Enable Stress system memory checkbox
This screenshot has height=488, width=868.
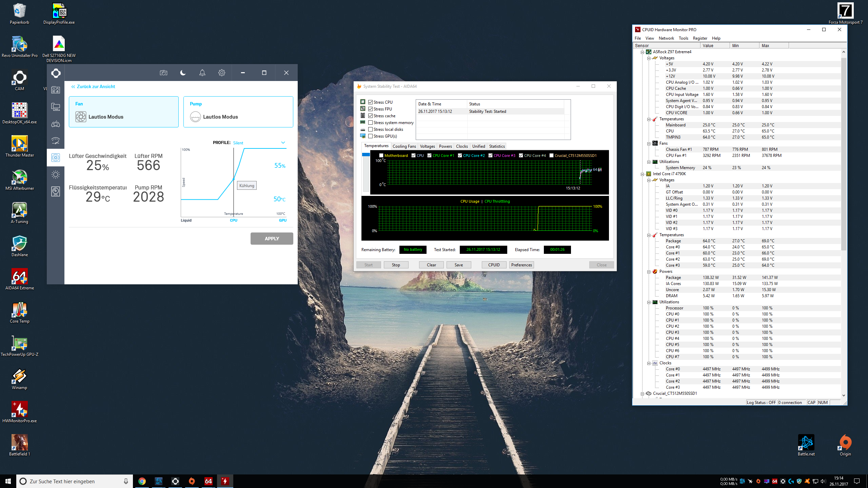(x=371, y=123)
